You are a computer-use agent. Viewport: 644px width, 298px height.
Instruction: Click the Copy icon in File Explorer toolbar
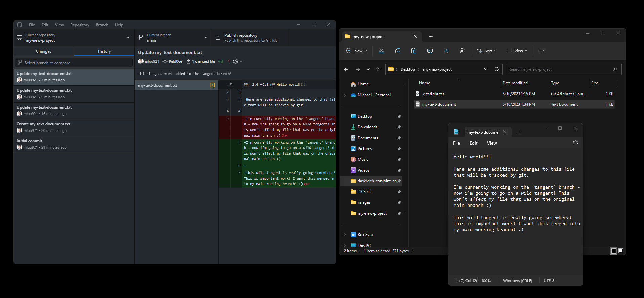[397, 51]
